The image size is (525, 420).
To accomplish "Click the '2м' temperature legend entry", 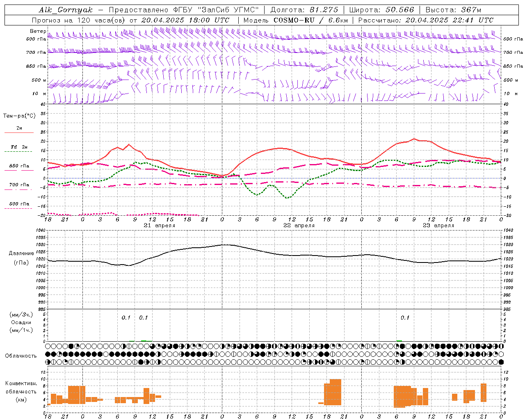I will tap(19, 128).
